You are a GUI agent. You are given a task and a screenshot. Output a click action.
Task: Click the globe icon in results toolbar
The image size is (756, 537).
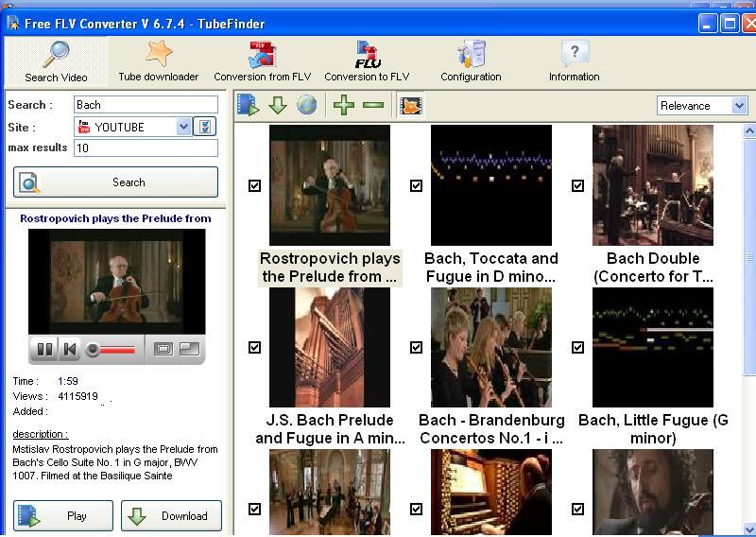click(306, 105)
